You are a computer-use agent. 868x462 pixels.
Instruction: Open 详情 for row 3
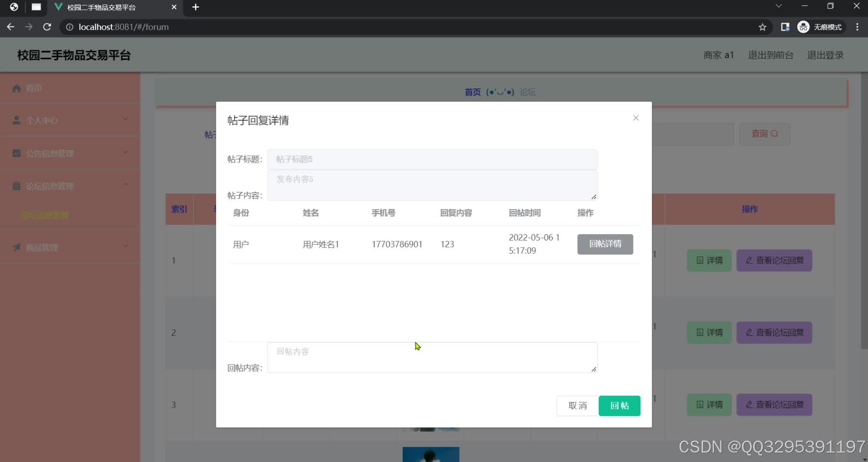(709, 405)
